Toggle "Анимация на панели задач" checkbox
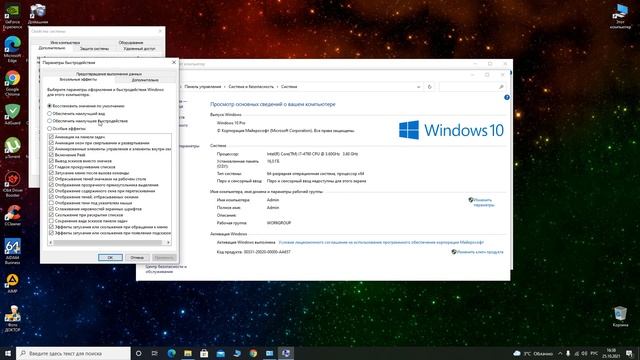640x360 pixels. [x=51, y=137]
